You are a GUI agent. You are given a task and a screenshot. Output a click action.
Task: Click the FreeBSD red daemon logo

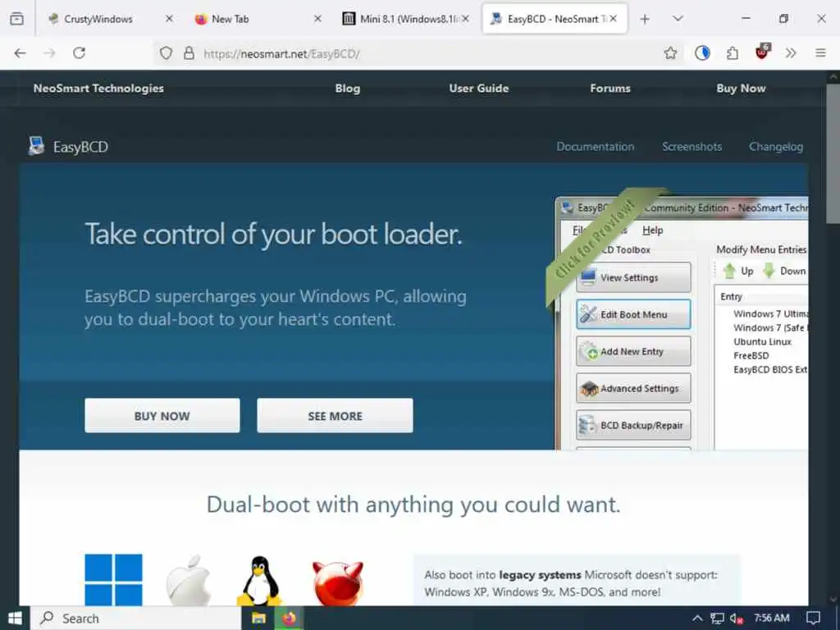point(338,583)
